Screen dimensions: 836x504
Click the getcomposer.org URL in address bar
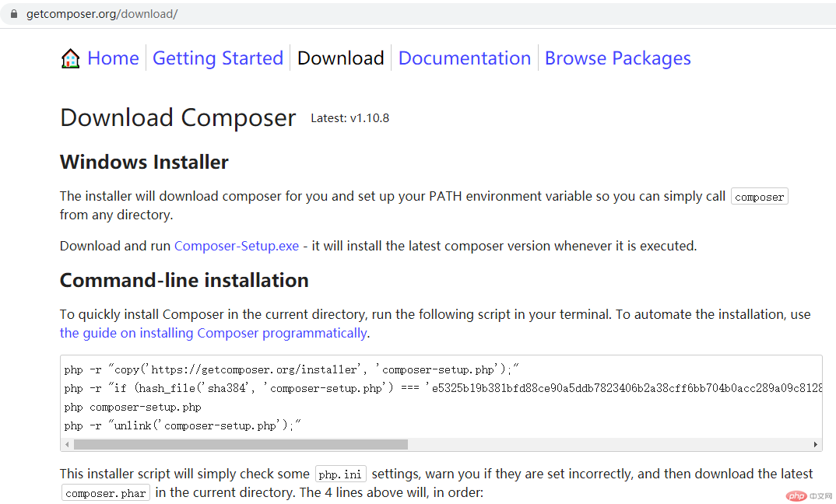pos(102,14)
